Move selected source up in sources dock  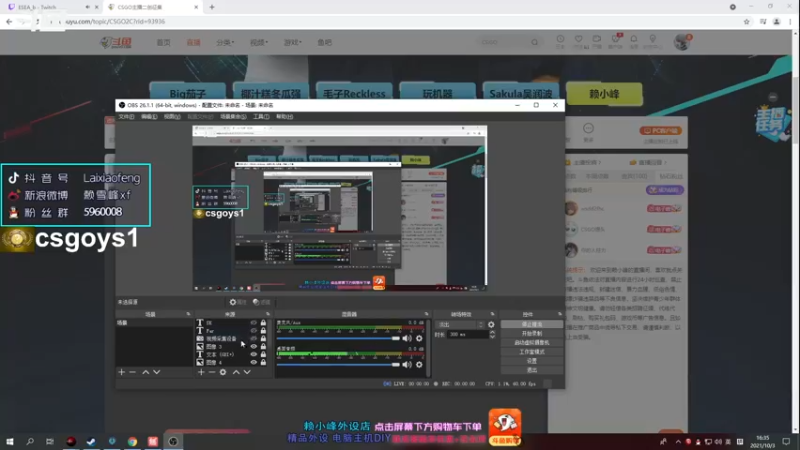coord(236,372)
